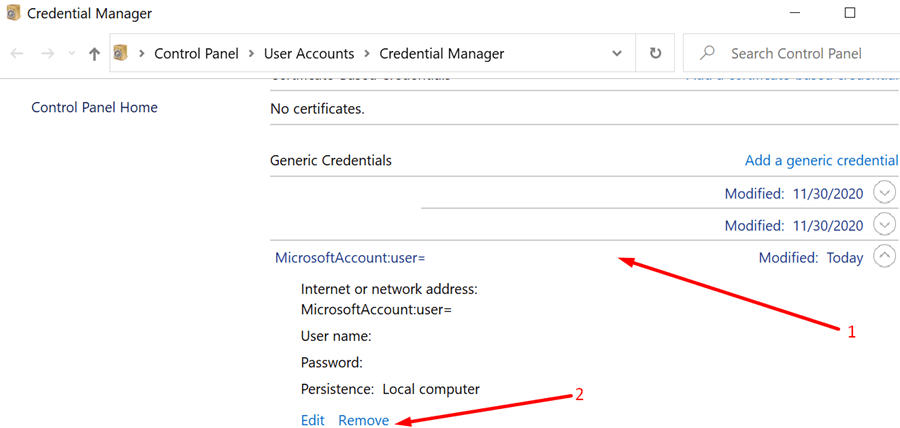Screen dimensions: 900x428
Task: Expand the first 11/30/2020 credential entry
Action: [x=884, y=193]
